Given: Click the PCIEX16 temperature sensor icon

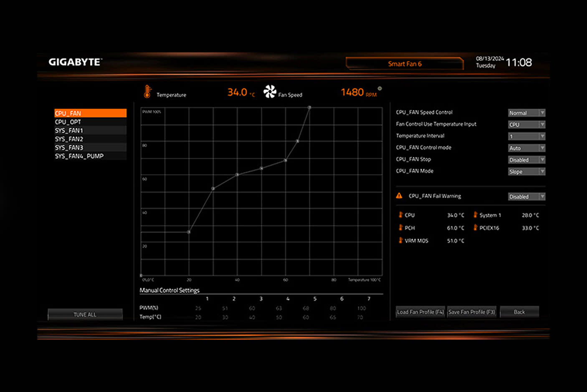Looking at the screenshot, I should (x=475, y=228).
